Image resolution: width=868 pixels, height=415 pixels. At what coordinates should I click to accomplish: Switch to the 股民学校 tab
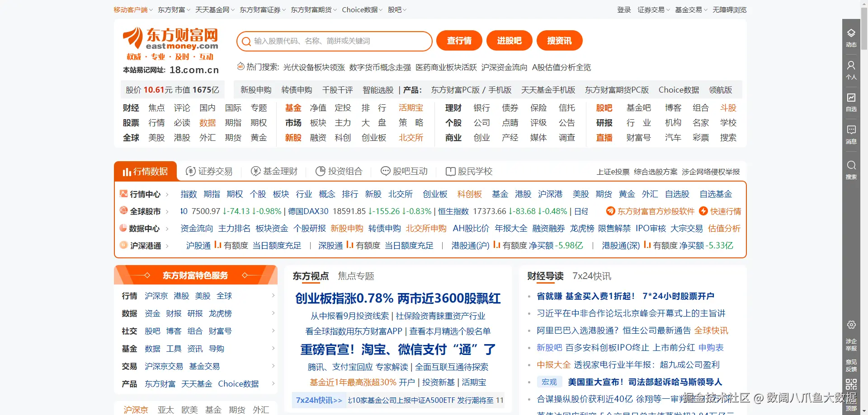pos(469,172)
